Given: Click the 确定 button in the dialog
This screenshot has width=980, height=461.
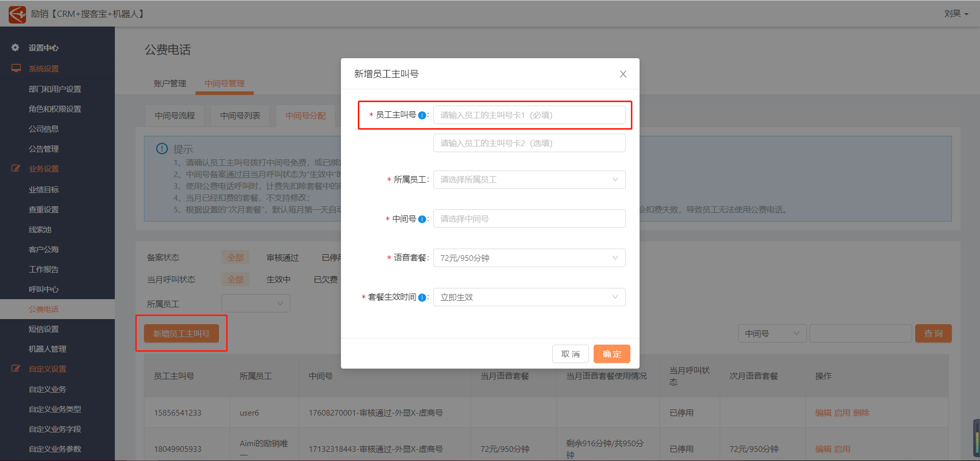Looking at the screenshot, I should coord(612,354).
